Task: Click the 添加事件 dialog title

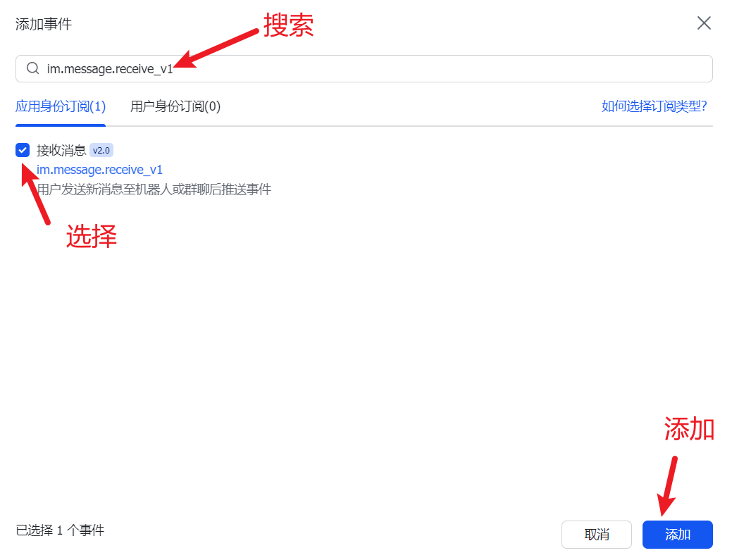Action: click(x=44, y=25)
